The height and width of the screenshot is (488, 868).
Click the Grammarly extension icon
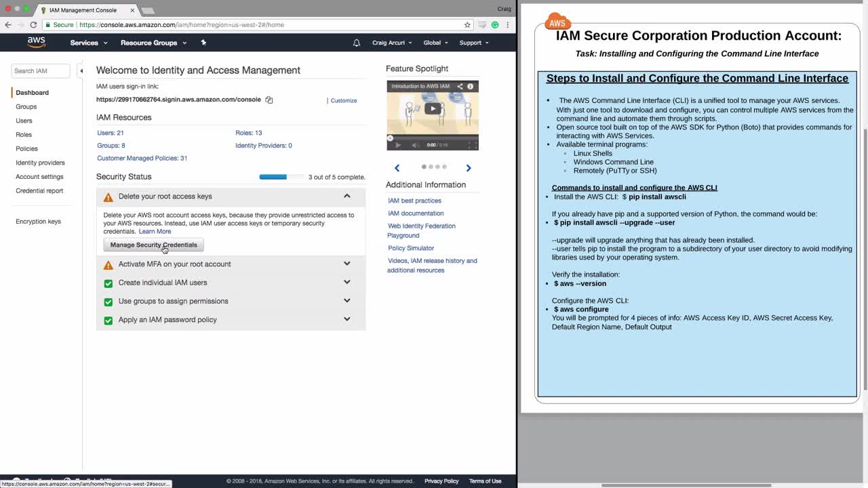(495, 25)
